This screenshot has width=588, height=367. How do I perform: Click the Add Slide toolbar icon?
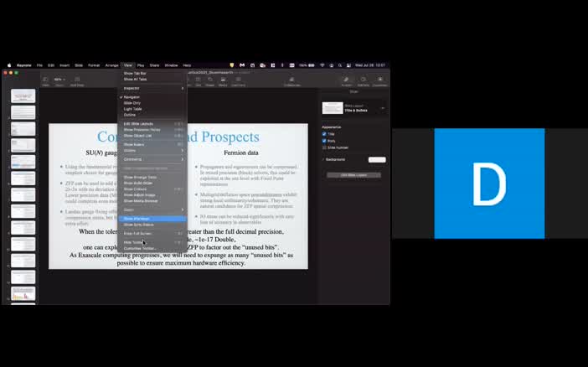(x=77, y=80)
